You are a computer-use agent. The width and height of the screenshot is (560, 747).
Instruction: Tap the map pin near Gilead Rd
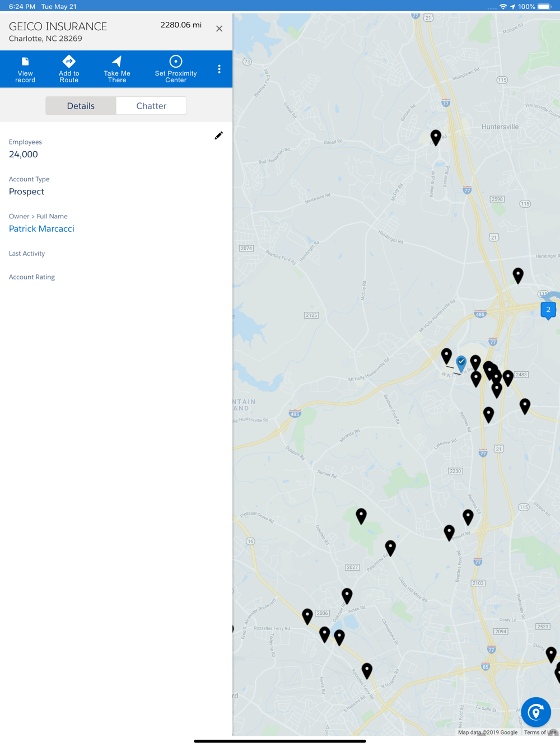[436, 137]
